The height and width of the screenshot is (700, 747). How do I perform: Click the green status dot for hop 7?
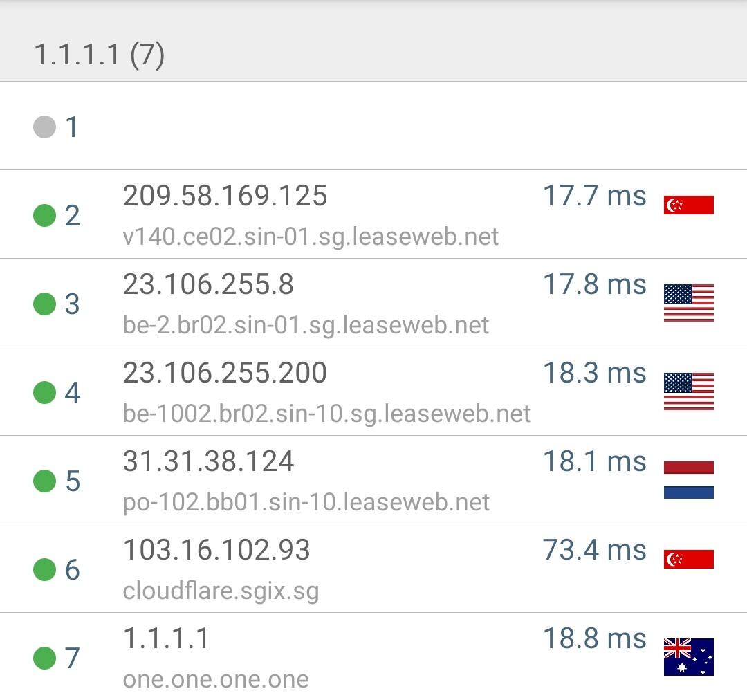pos(44,658)
